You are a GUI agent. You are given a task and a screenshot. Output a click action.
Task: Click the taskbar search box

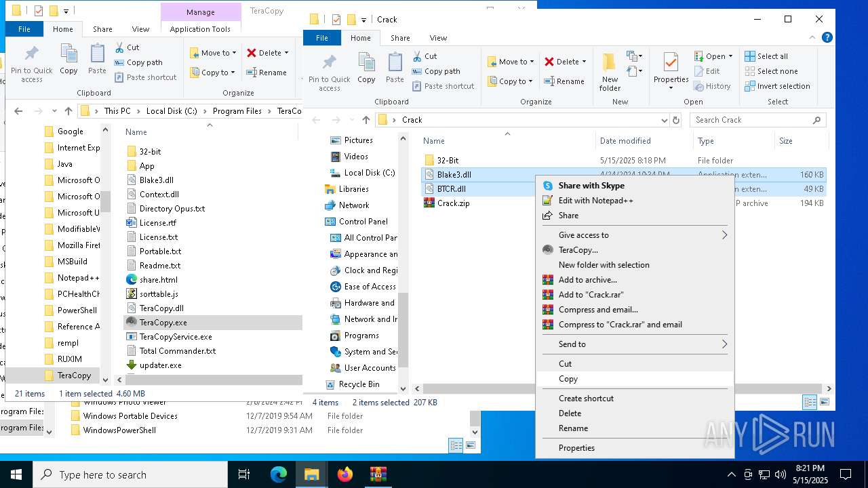(130, 474)
